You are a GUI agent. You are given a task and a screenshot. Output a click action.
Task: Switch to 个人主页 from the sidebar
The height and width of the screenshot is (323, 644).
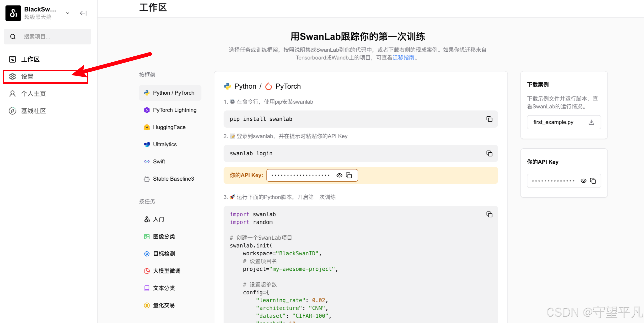tap(33, 93)
